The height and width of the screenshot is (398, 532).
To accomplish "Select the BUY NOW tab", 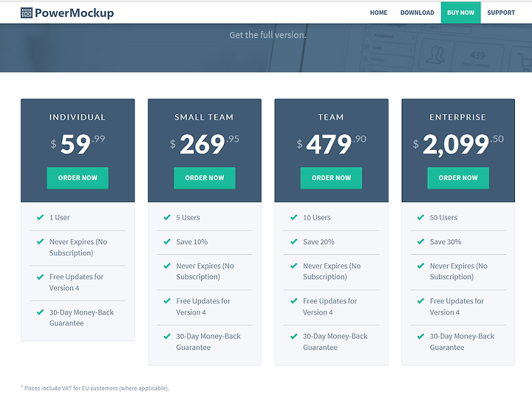I will pyautogui.click(x=461, y=13).
